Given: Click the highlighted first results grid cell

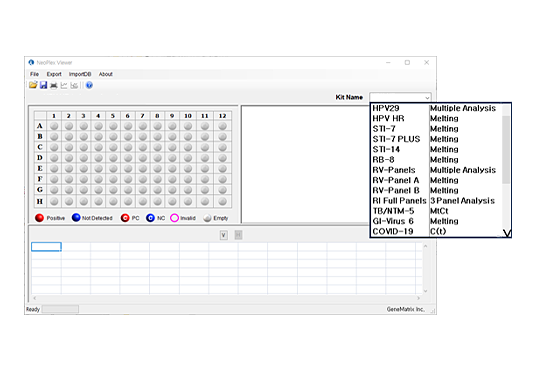Looking at the screenshot, I should (46, 247).
